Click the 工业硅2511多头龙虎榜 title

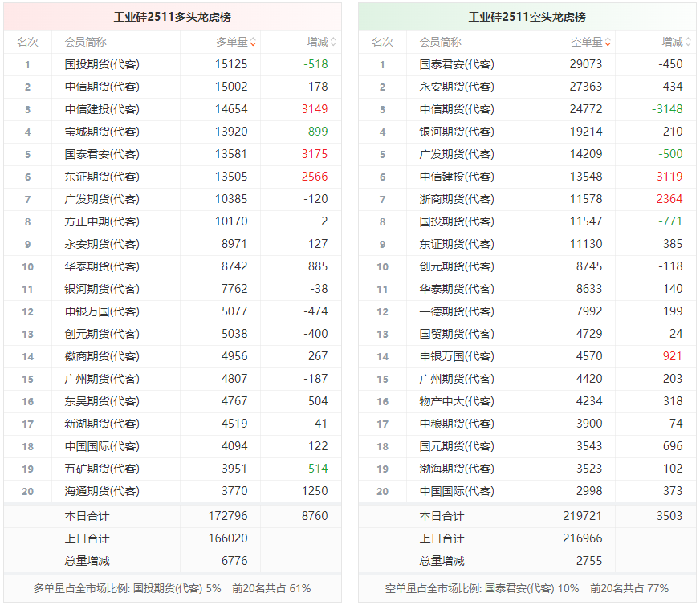click(173, 17)
